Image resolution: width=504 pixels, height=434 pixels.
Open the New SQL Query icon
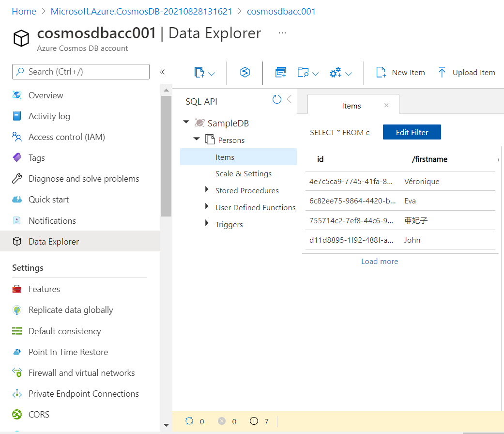click(x=280, y=73)
